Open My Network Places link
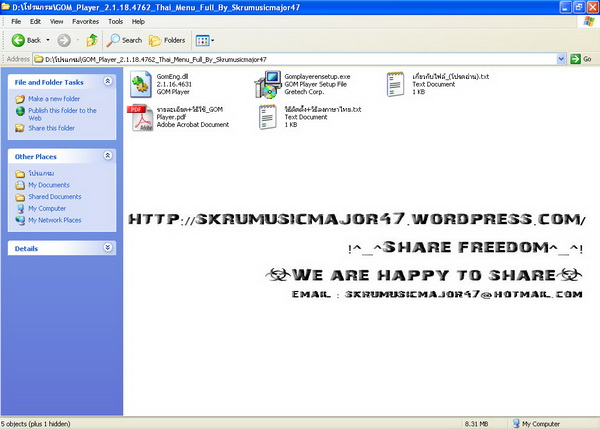Image resolution: width=600 pixels, height=430 pixels. click(55, 220)
